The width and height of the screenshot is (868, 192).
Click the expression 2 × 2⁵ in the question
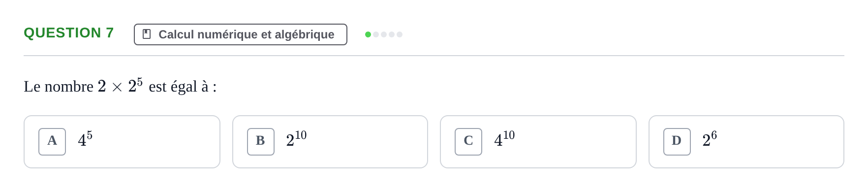click(x=120, y=86)
